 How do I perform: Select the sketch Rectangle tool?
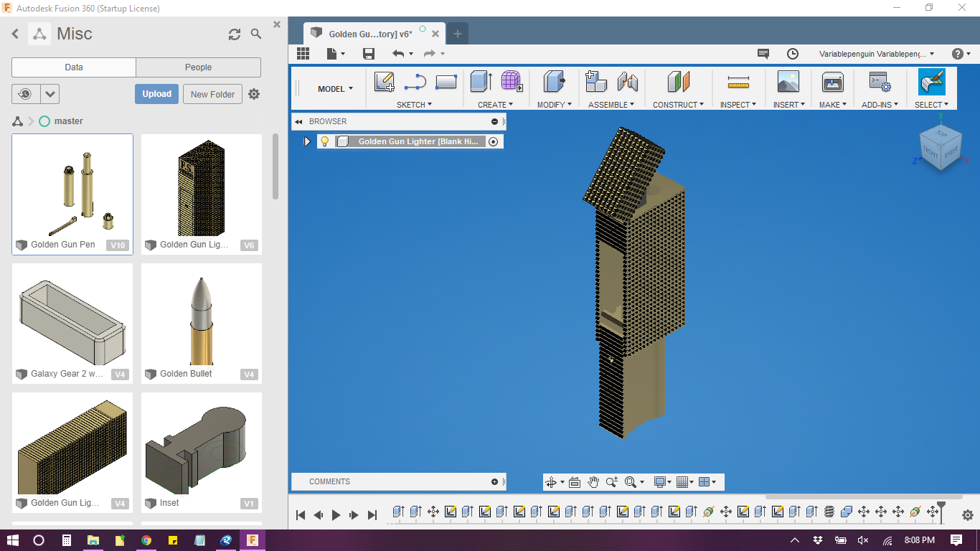pos(446,82)
